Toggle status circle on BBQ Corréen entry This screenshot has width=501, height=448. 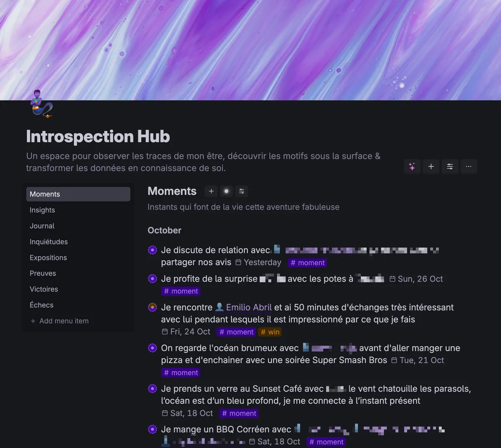point(152,429)
